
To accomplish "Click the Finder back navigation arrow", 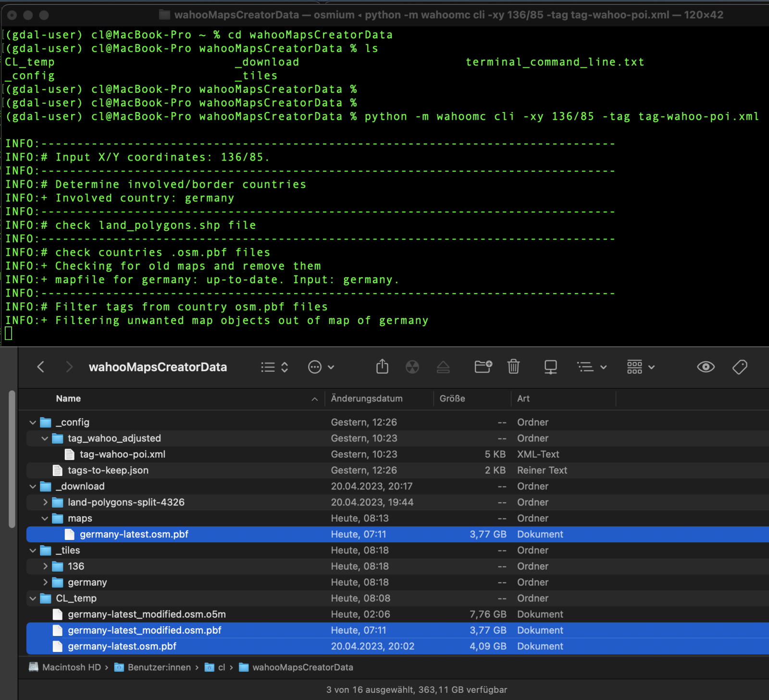I will [x=41, y=367].
